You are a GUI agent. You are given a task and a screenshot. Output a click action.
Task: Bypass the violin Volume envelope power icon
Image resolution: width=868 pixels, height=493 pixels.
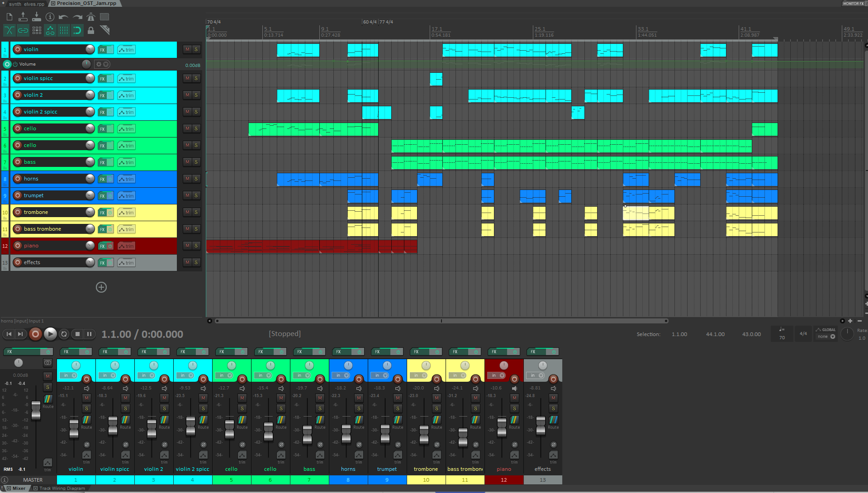coord(15,64)
